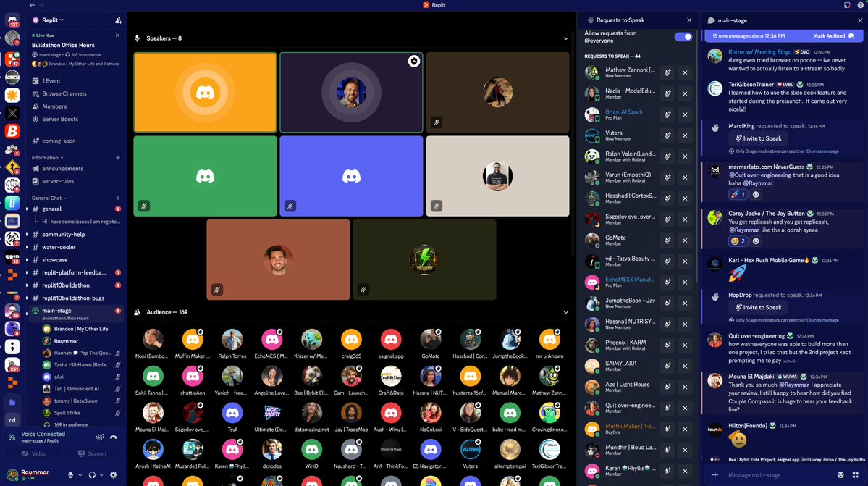Click the plus attach button in chat
The width and height of the screenshot is (868, 486).
pyautogui.click(x=715, y=475)
